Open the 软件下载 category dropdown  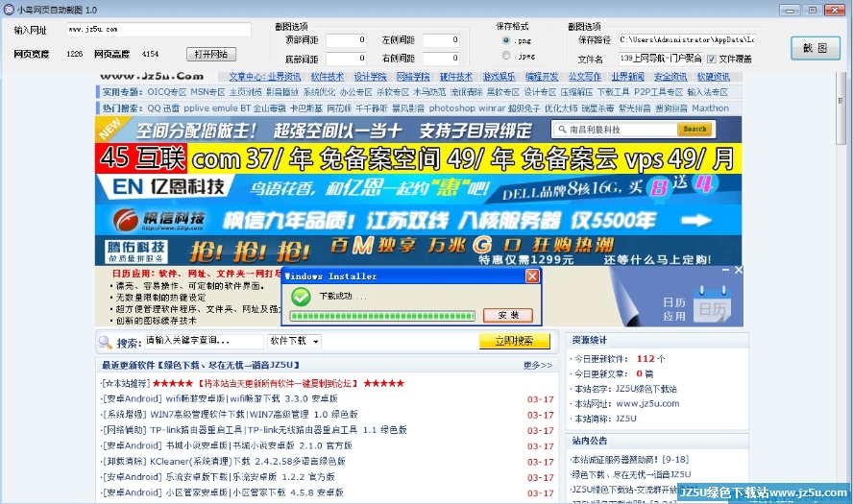point(294,341)
